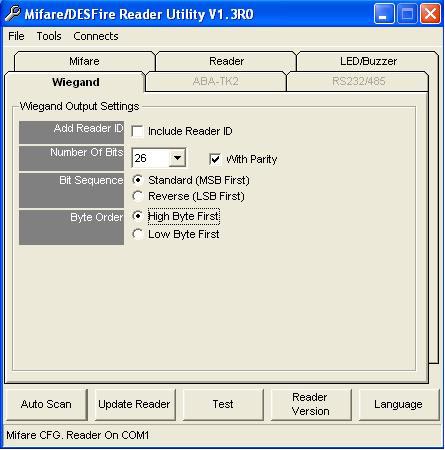Image resolution: width=445 pixels, height=450 pixels.
Task: Click the wrench app icon in title bar
Action: (x=12, y=14)
